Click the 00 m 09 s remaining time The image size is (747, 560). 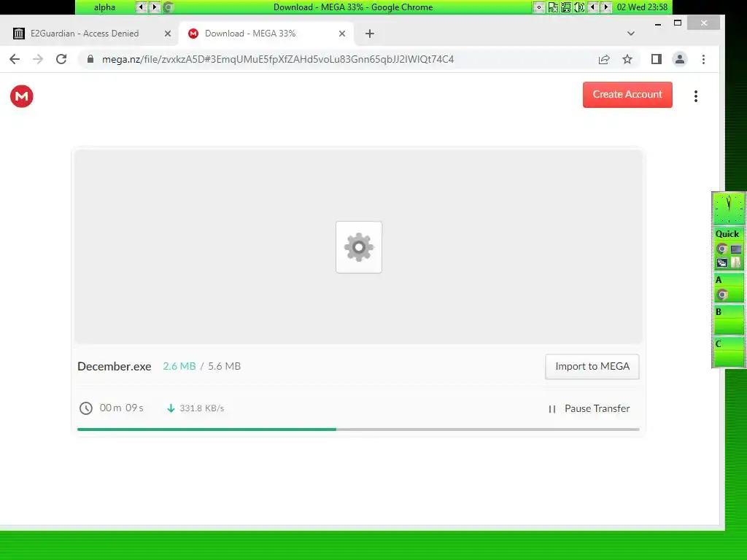122,408
